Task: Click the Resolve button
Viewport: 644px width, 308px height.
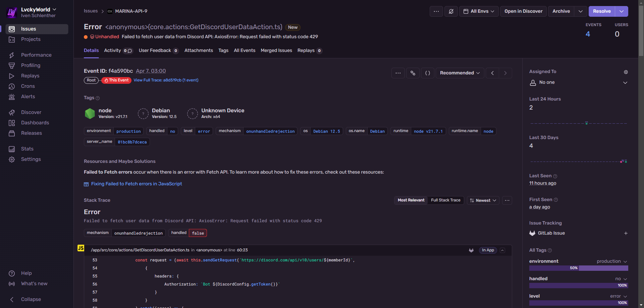Action: 601,11
